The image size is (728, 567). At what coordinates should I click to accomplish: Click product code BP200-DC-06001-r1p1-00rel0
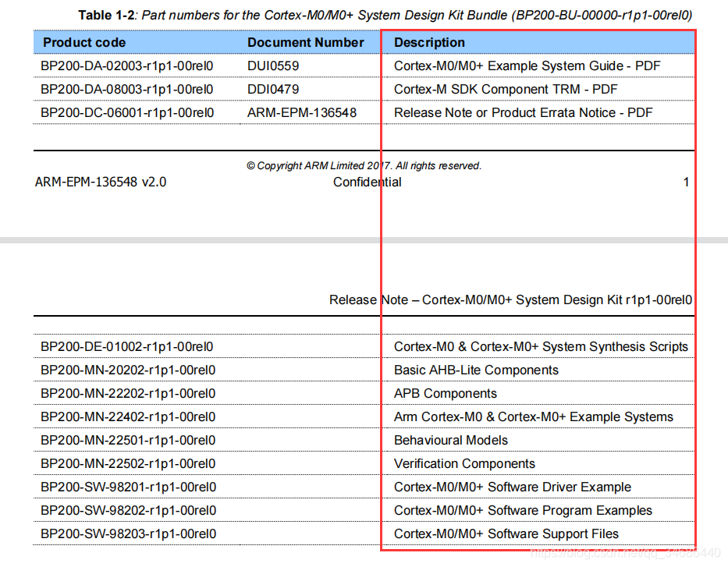[127, 113]
